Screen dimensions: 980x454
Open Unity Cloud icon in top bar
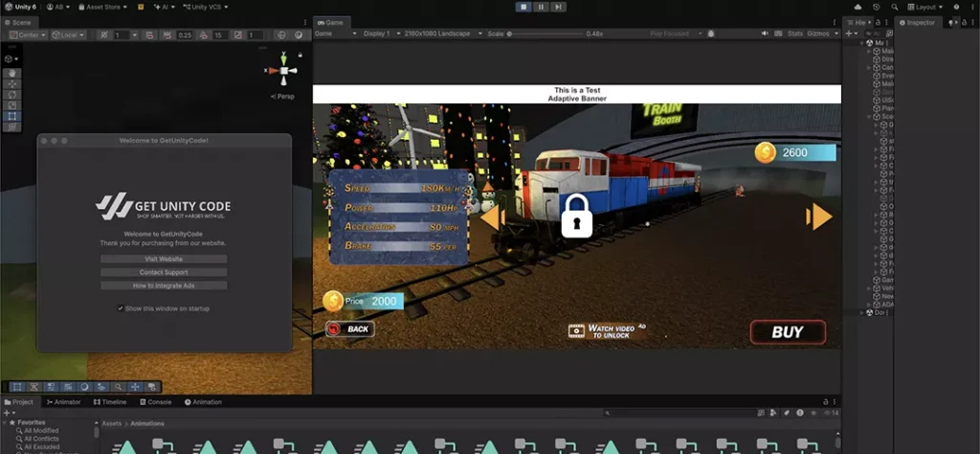coord(858,7)
